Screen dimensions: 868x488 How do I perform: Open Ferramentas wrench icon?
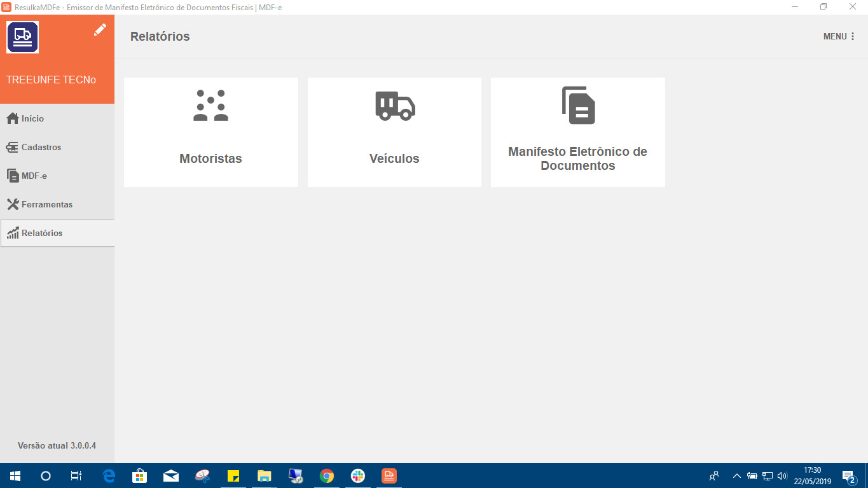coord(11,204)
